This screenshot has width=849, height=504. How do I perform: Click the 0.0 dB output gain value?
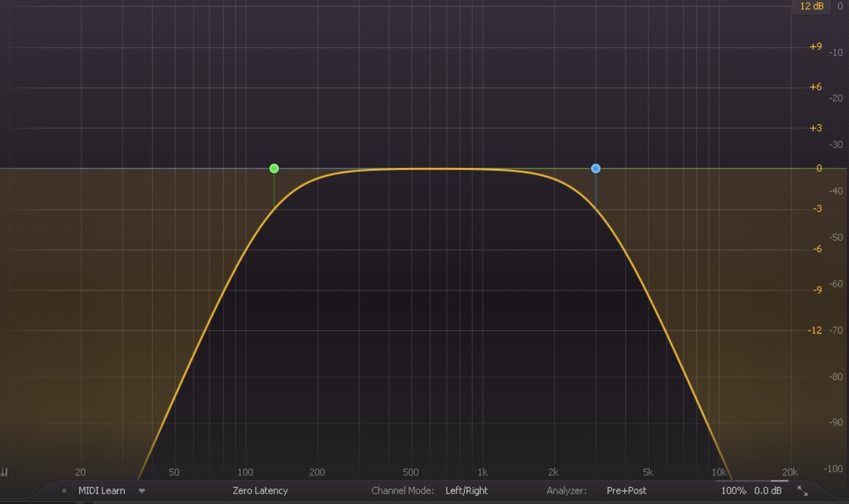[768, 491]
